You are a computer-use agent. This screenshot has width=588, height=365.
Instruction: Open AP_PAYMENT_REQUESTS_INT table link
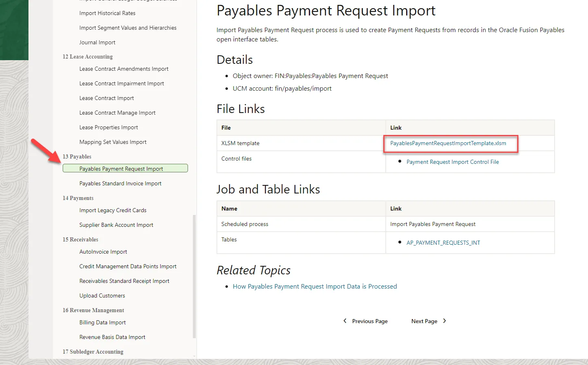[443, 243]
